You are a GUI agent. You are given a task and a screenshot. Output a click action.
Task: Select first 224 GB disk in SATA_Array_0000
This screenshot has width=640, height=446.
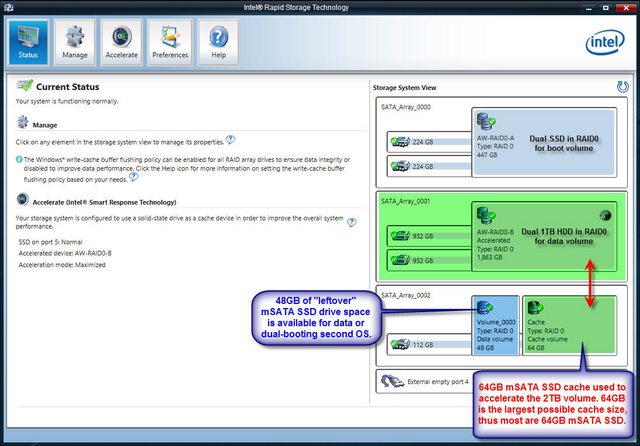[x=429, y=142]
